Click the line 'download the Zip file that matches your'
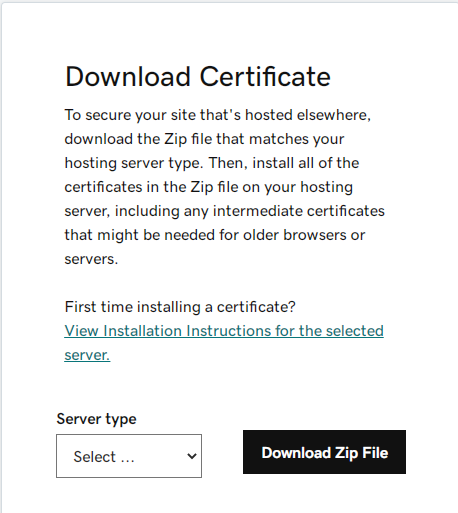 pyautogui.click(x=204, y=139)
